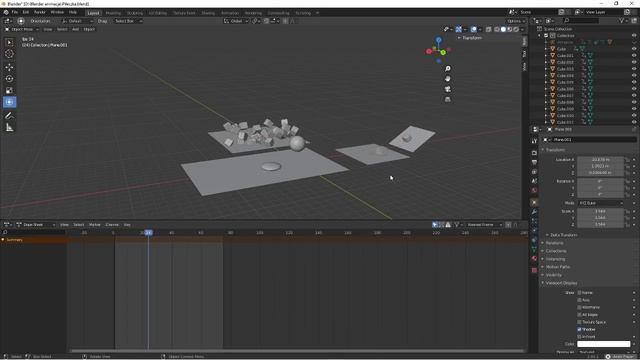This screenshot has height=360, width=640.
Task: Open the Edit menu
Action: [x=26, y=12]
